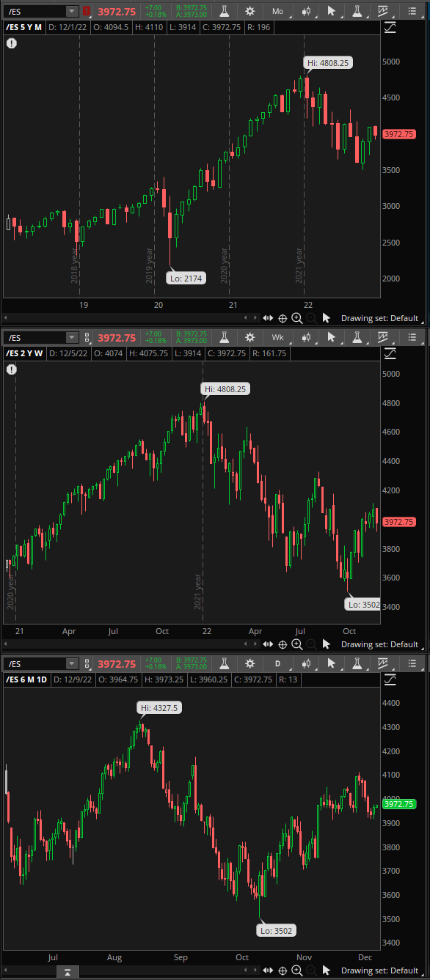Open settings gear in daily chart toolbar
This screenshot has width=430, height=980.
pyautogui.click(x=250, y=663)
